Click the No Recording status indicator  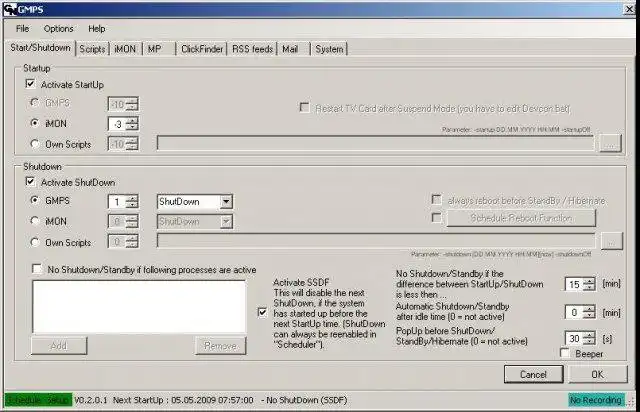click(x=596, y=400)
